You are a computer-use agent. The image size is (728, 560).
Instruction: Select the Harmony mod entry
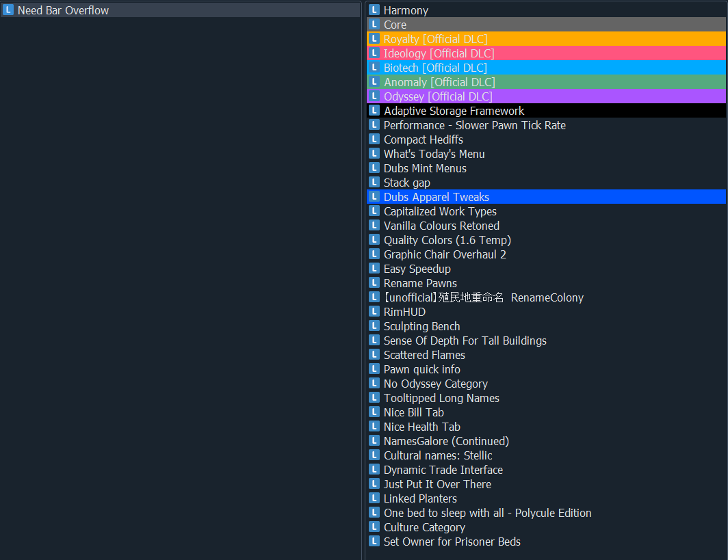point(547,10)
